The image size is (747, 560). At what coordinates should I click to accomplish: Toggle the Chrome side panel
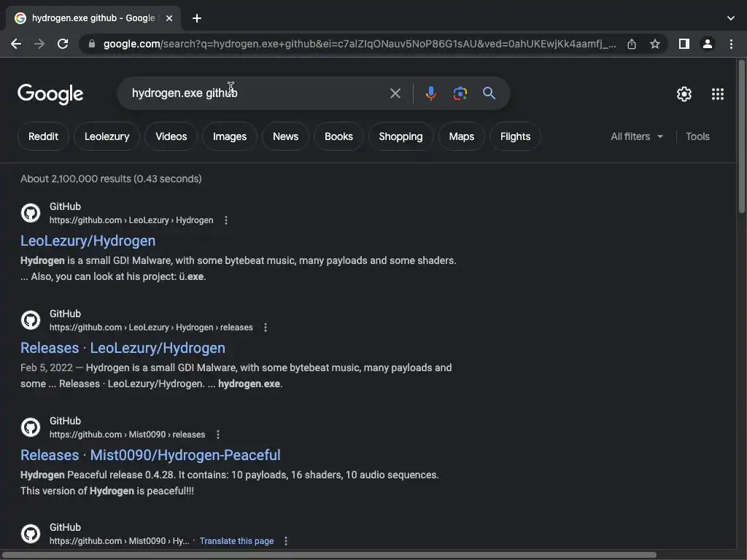684,44
